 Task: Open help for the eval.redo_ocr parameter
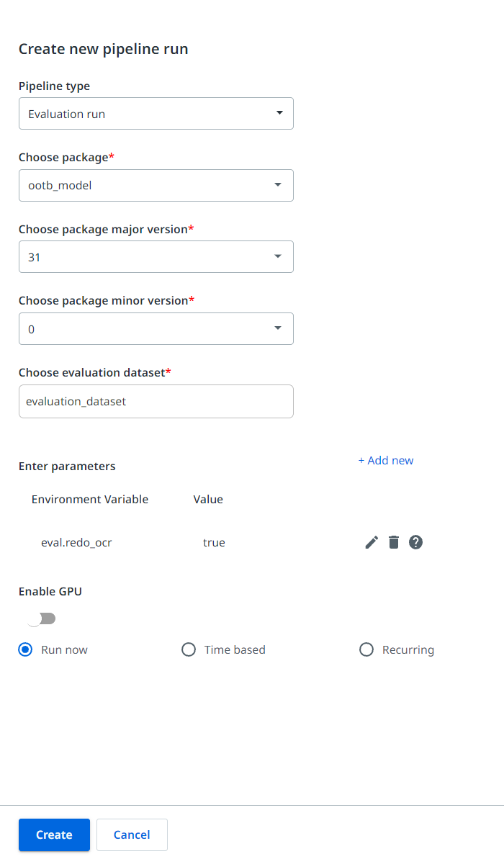pyautogui.click(x=416, y=542)
